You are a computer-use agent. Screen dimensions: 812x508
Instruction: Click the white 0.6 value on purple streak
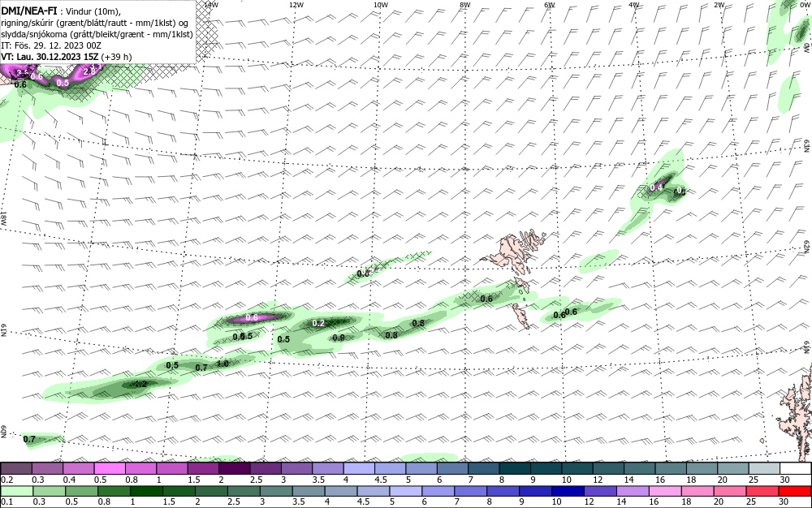252,317
